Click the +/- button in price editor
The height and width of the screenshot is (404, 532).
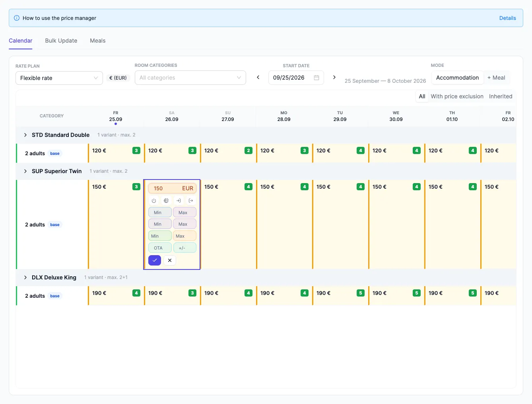184,248
